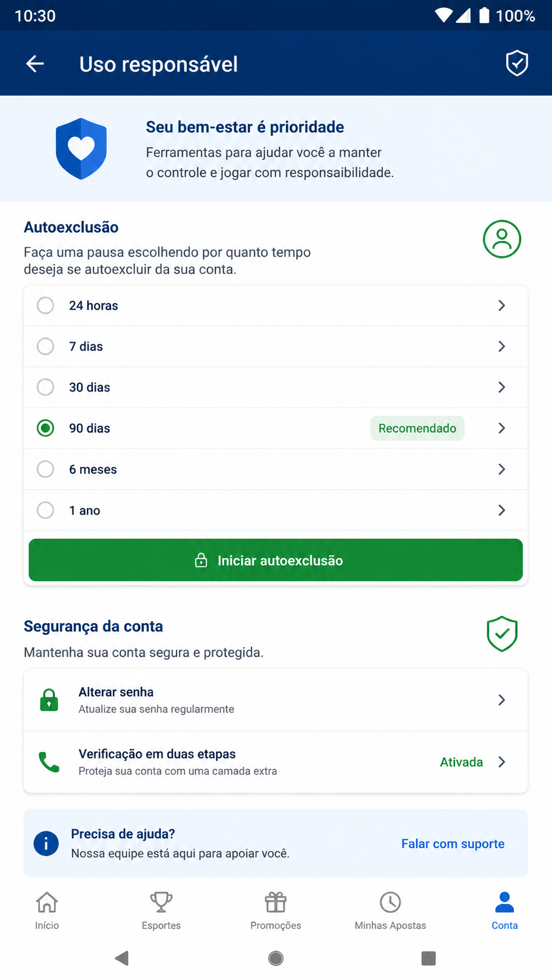Tap the blue info icon
This screenshot has height=980, width=552.
pyautogui.click(x=46, y=843)
